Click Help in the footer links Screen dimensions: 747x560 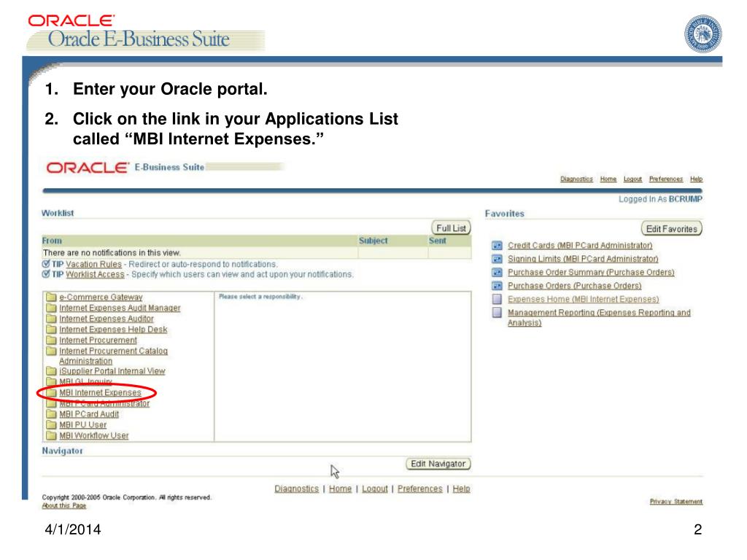point(461,489)
